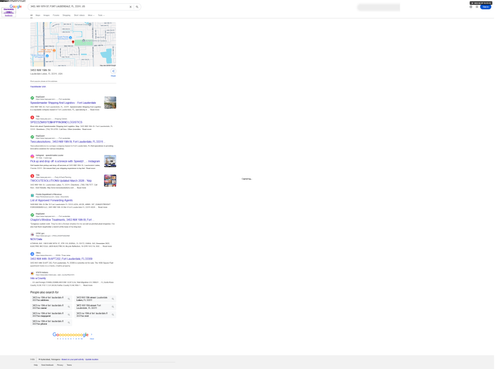Click the Sign in button
Screen dimensions: 500x369
(486, 7)
